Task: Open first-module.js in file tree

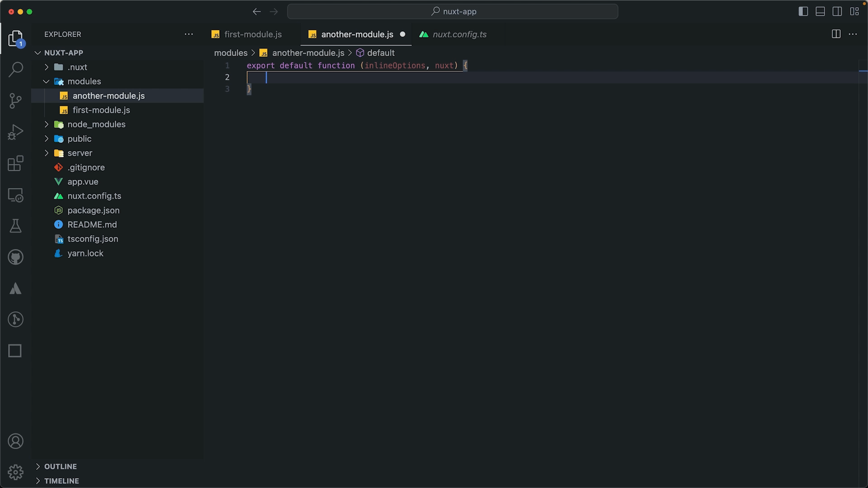Action: 118,110
